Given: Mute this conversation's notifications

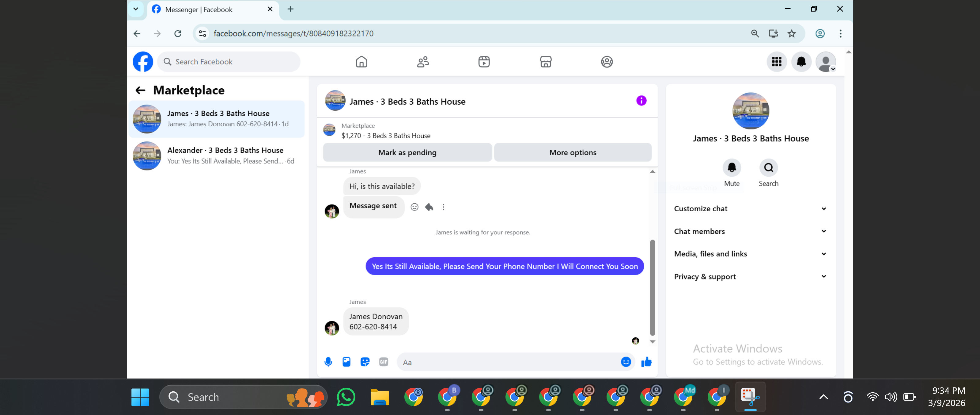Looking at the screenshot, I should pyautogui.click(x=732, y=168).
